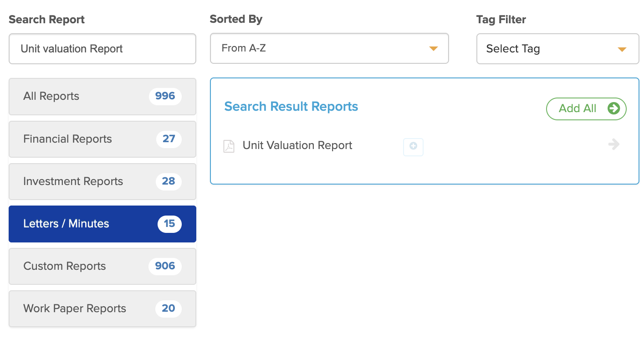The height and width of the screenshot is (350, 644).
Task: Click the Tag Filter label
Action: pyautogui.click(x=501, y=20)
